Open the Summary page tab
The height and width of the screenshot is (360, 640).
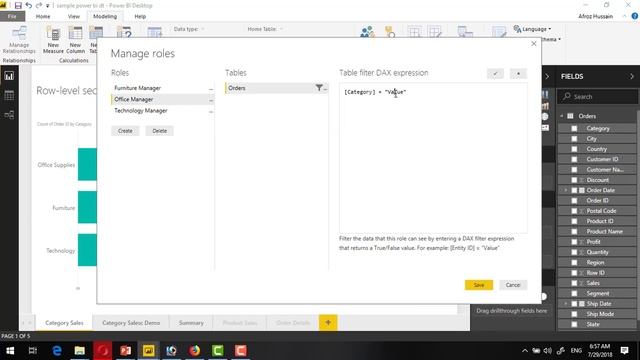191,322
